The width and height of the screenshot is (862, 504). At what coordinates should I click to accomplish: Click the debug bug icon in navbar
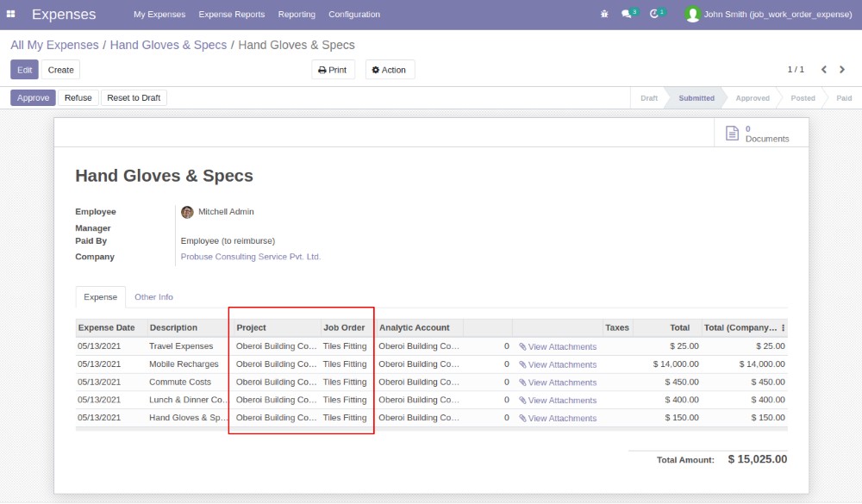(x=603, y=15)
